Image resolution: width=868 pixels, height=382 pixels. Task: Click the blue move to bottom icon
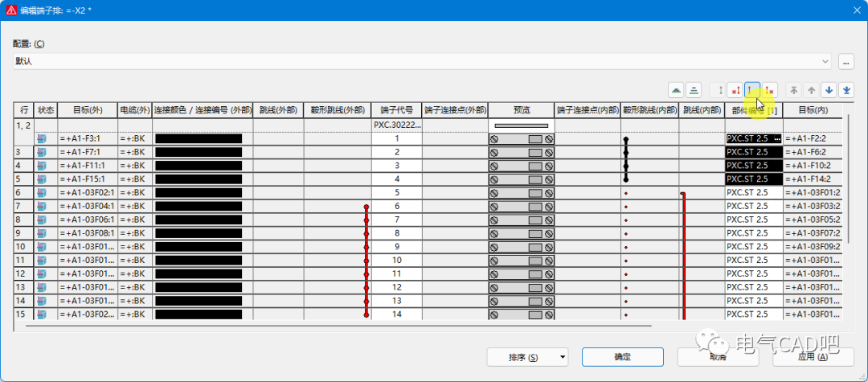coord(845,90)
